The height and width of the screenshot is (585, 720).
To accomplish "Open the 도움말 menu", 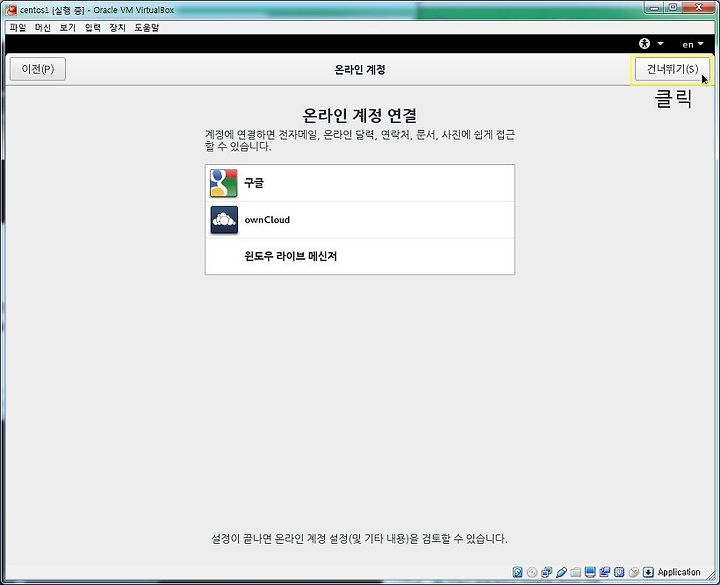I will 146,28.
